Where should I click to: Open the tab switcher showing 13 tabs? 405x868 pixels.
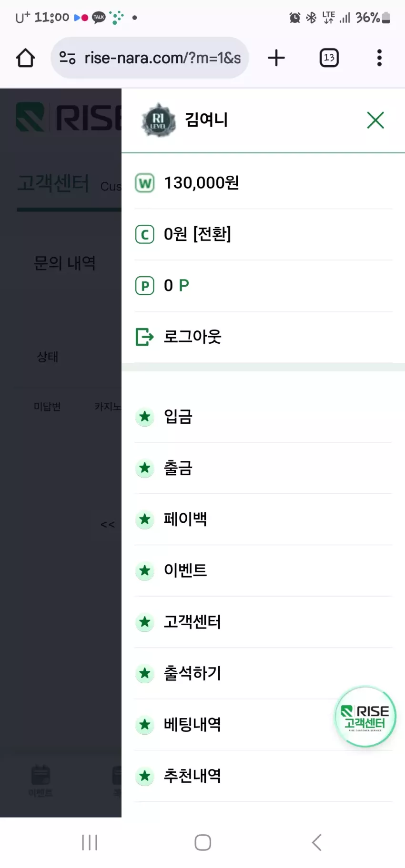329,58
